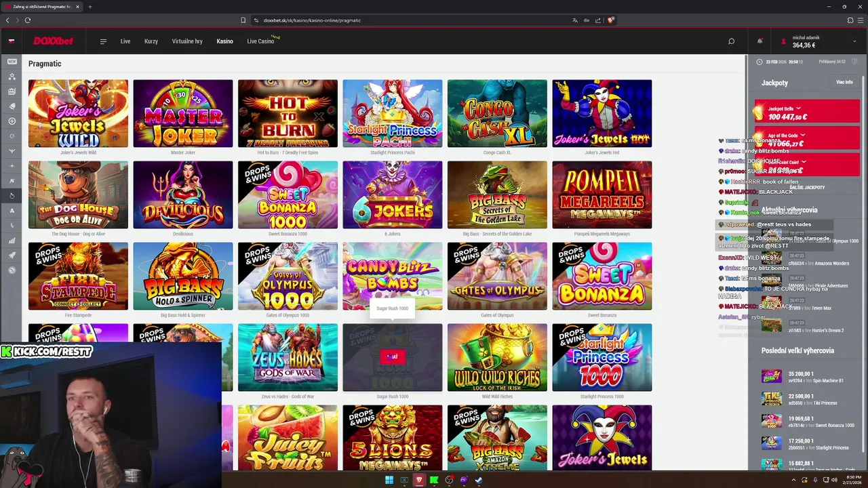Open Congo Cash XL thumbnail
Viewport: 868px width, 488px height.
(497, 113)
